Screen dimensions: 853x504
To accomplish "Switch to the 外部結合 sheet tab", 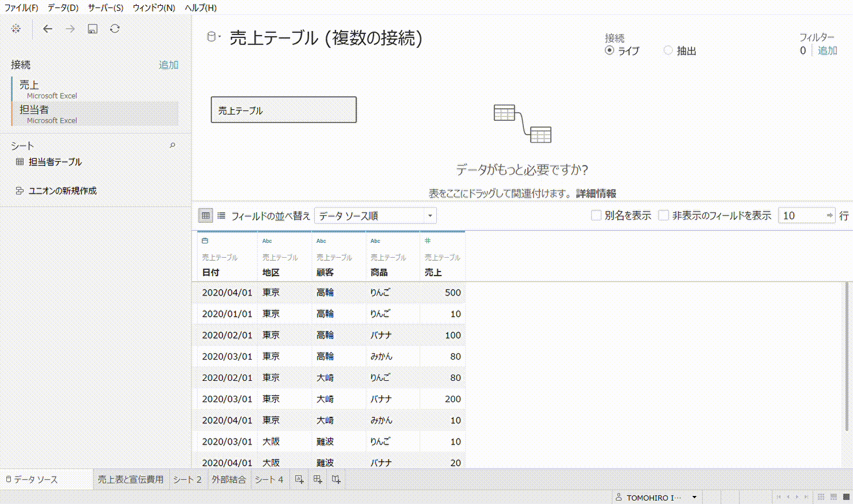I will 229,479.
